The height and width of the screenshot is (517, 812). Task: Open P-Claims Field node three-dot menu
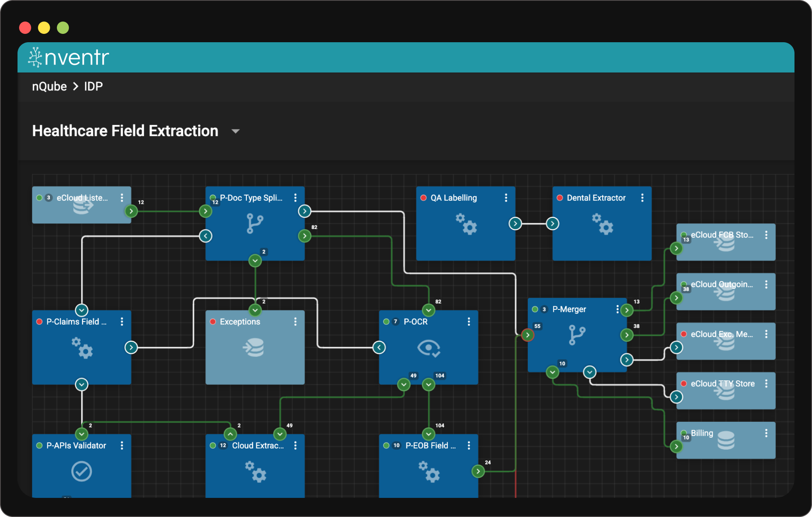click(122, 321)
